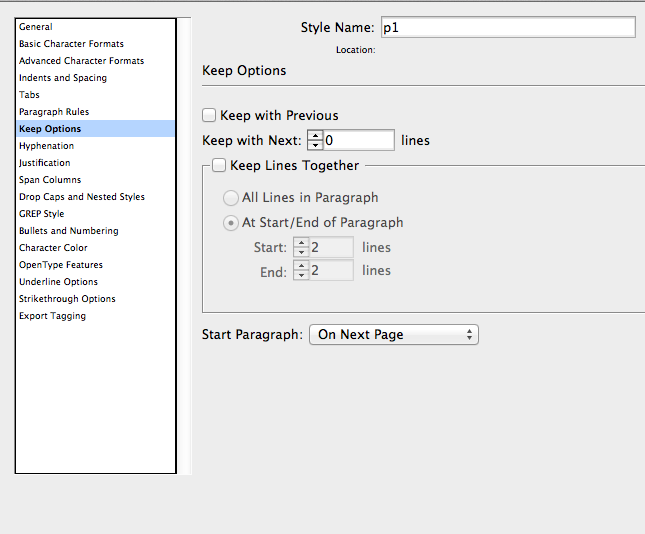Select Paragraph Rules from the list
Viewport: 645px width, 534px height.
coord(54,112)
